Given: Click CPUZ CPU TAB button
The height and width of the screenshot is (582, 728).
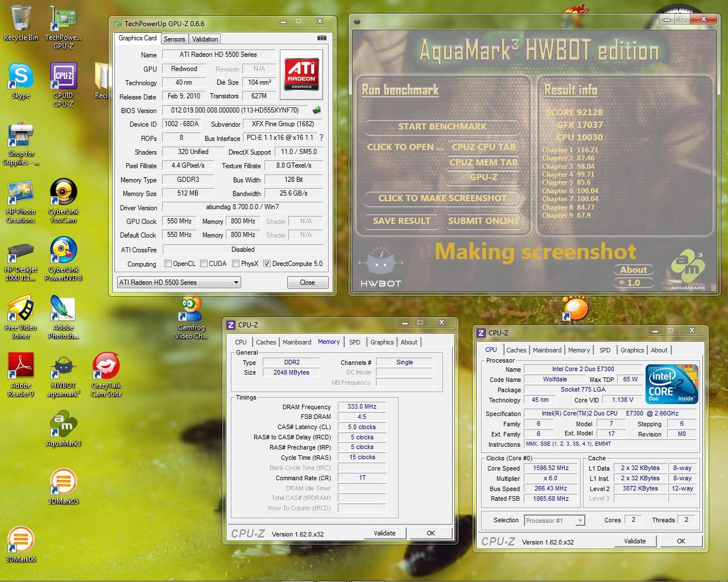Looking at the screenshot, I should click(x=483, y=147).
